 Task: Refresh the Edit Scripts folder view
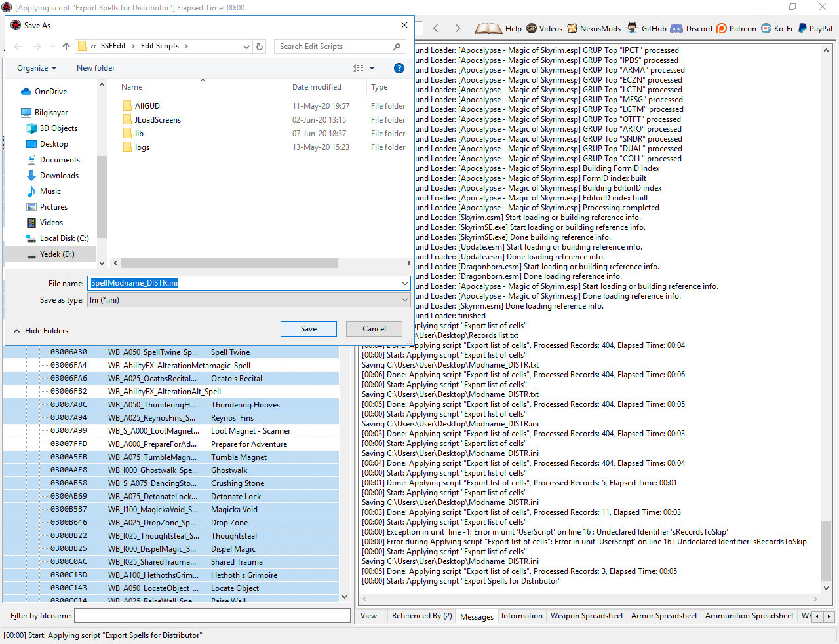(x=260, y=47)
